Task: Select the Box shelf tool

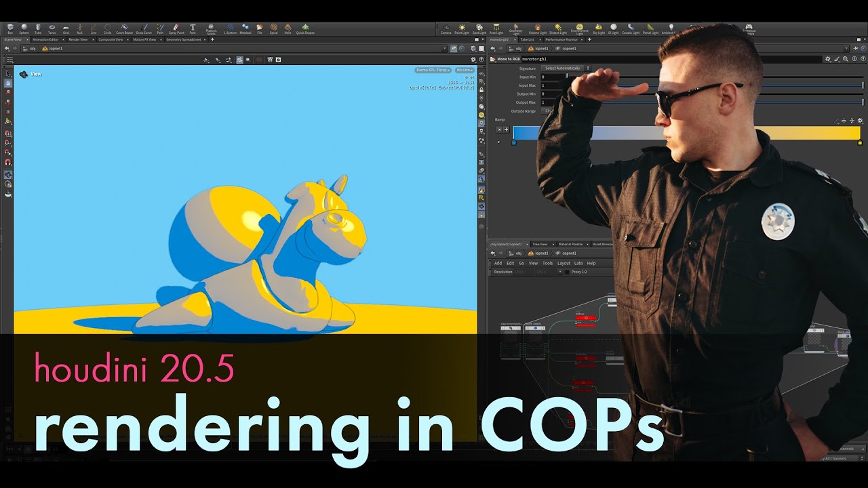Action: (10, 28)
